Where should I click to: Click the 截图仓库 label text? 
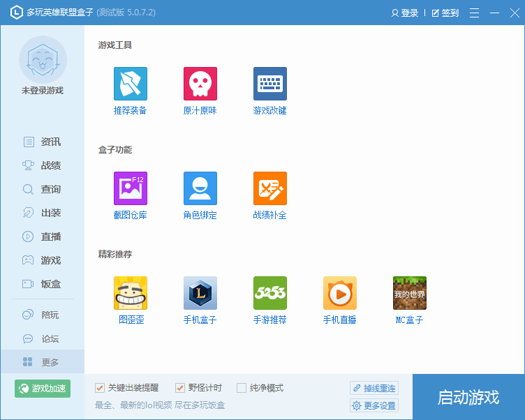pyautogui.click(x=131, y=215)
